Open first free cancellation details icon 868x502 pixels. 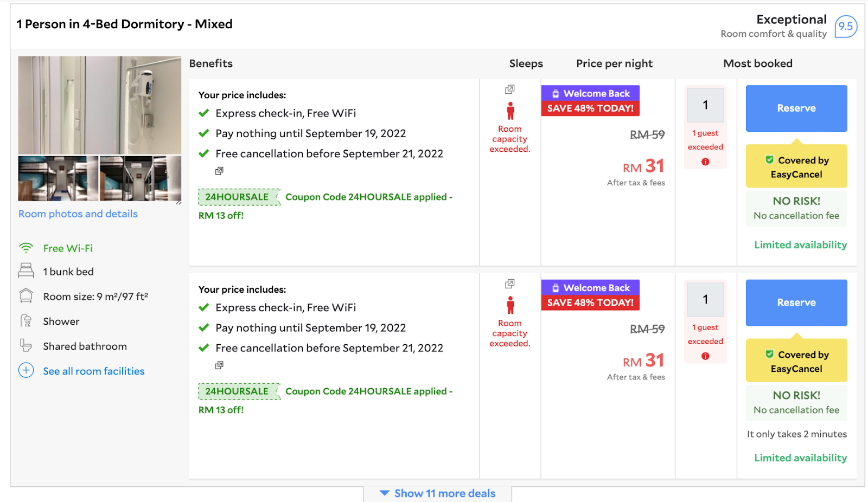(219, 171)
